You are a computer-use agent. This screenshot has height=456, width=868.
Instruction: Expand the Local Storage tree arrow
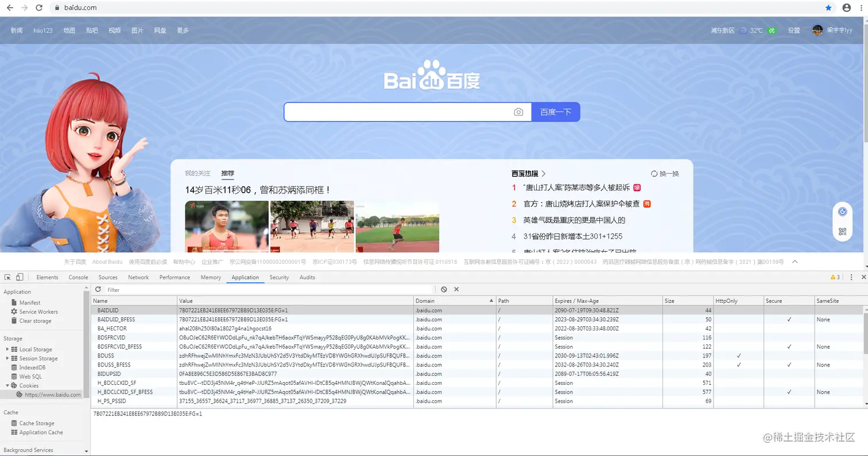tap(7, 349)
